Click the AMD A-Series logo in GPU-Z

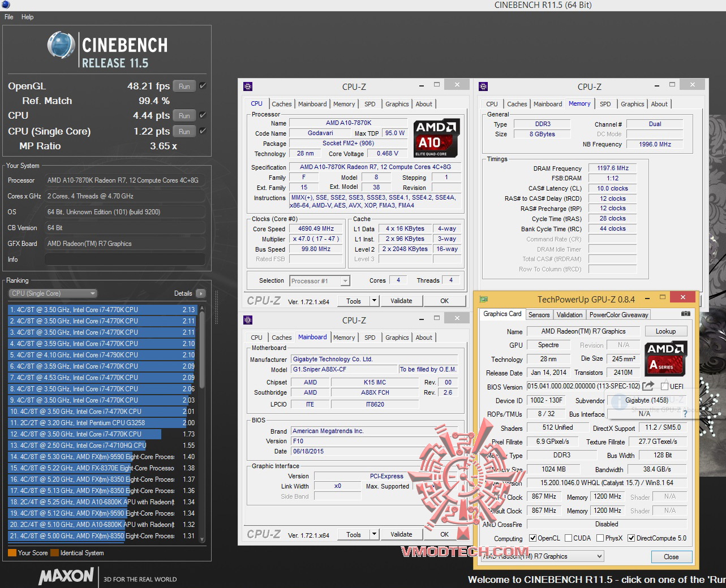tap(666, 358)
